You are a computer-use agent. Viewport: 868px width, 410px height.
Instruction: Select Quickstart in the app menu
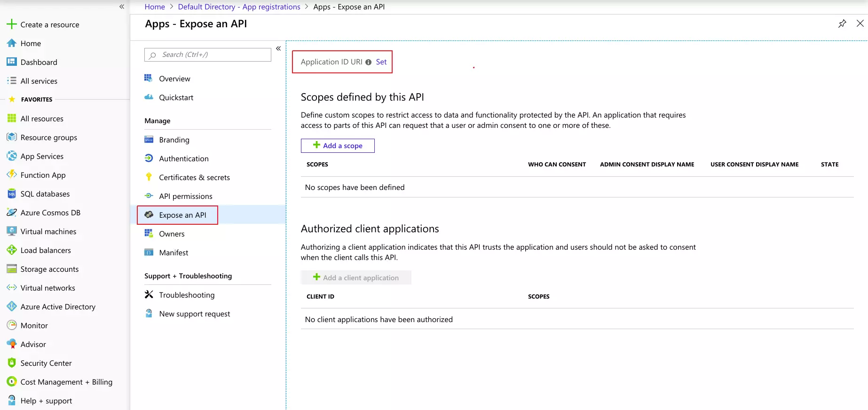(x=176, y=97)
